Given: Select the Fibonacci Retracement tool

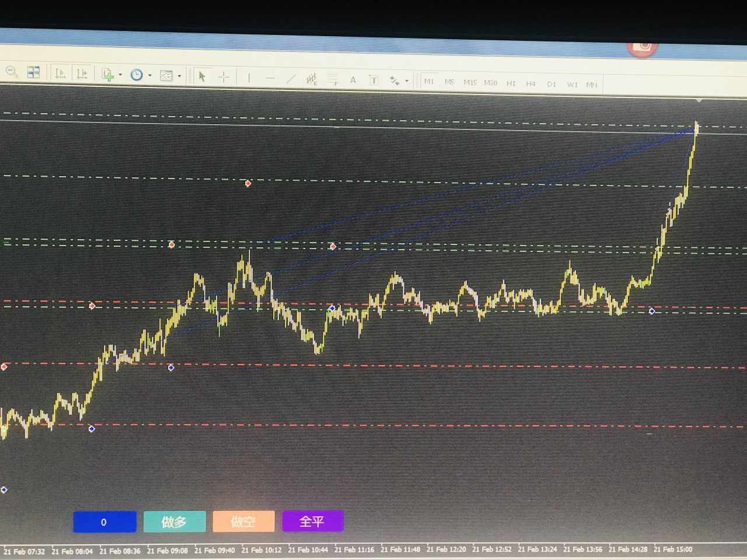Looking at the screenshot, I should (333, 79).
